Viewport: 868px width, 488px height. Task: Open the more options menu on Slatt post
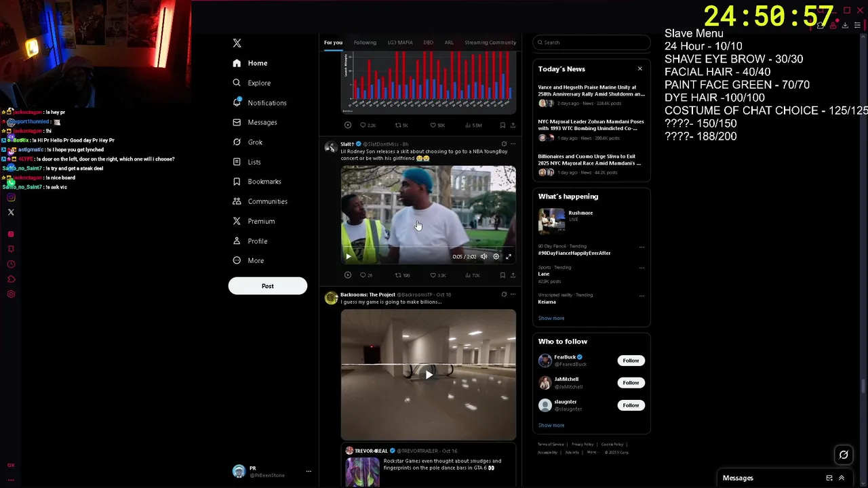coord(513,144)
